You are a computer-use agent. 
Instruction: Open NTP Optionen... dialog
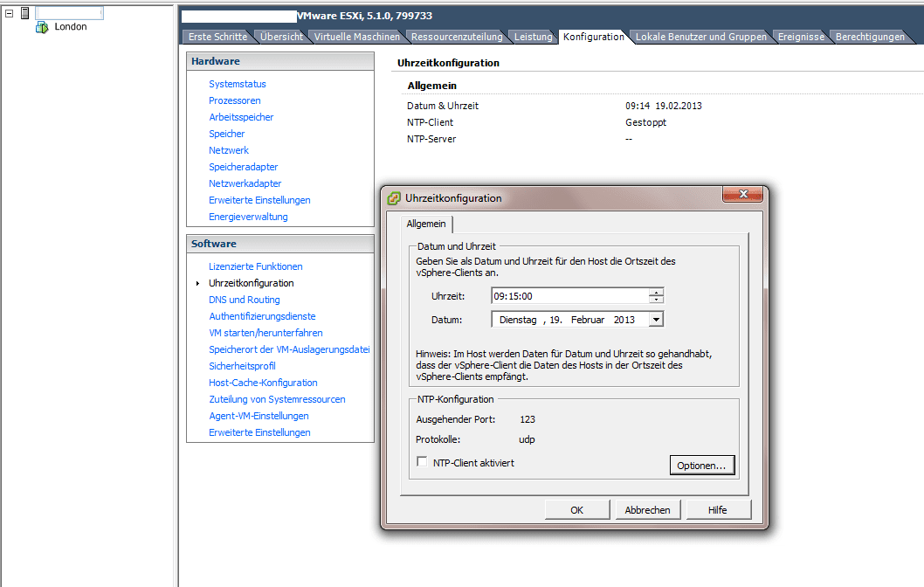point(702,465)
